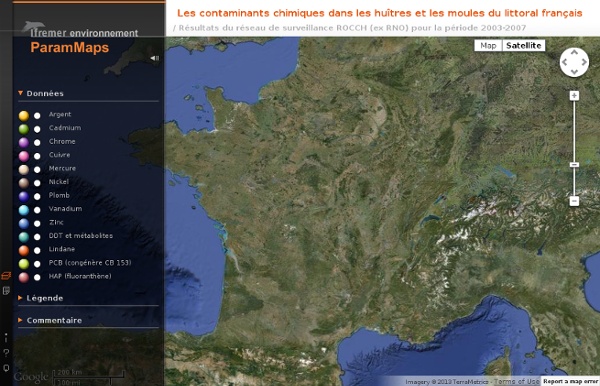Screen dimensions: 600x386
Task: Click the 'Lindane' label text
Action: (x=62, y=249)
